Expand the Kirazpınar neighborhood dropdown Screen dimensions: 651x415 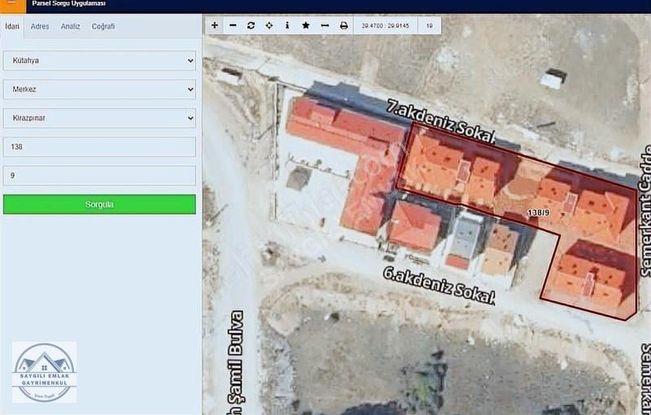coord(99,118)
